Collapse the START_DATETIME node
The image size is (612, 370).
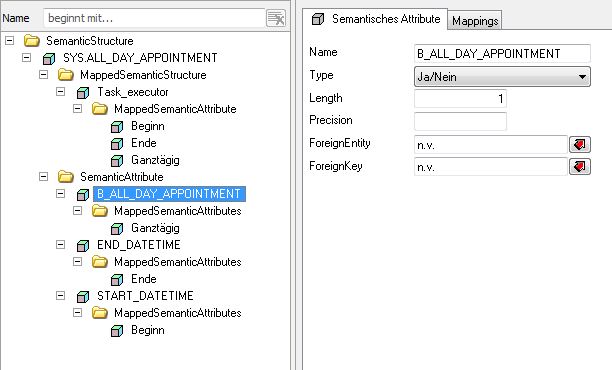click(x=60, y=296)
